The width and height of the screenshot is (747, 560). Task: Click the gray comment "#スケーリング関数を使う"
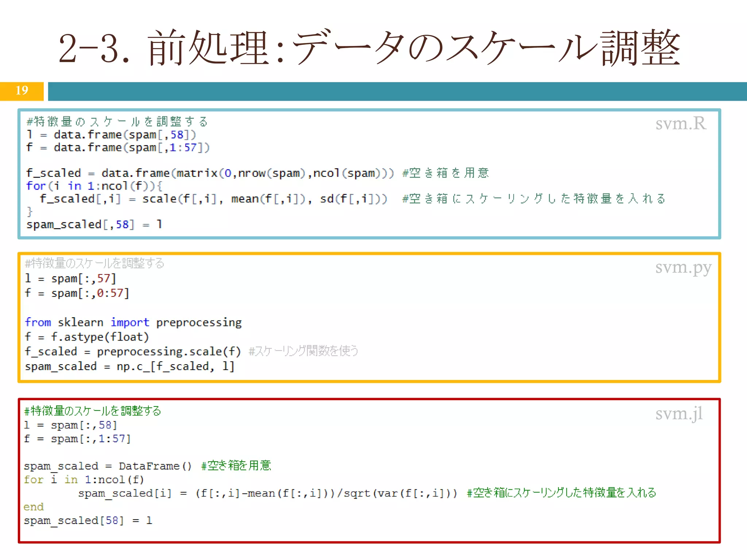click(303, 351)
